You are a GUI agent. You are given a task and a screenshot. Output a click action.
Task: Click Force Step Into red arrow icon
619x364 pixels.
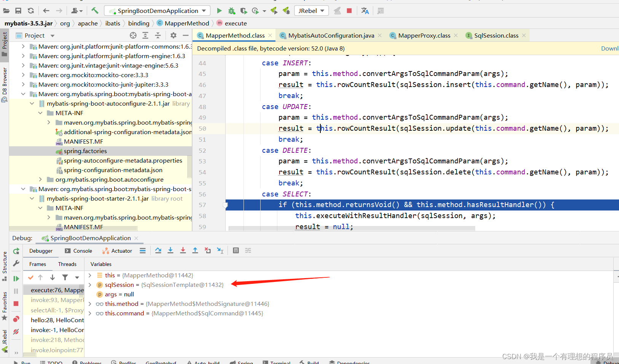click(183, 250)
